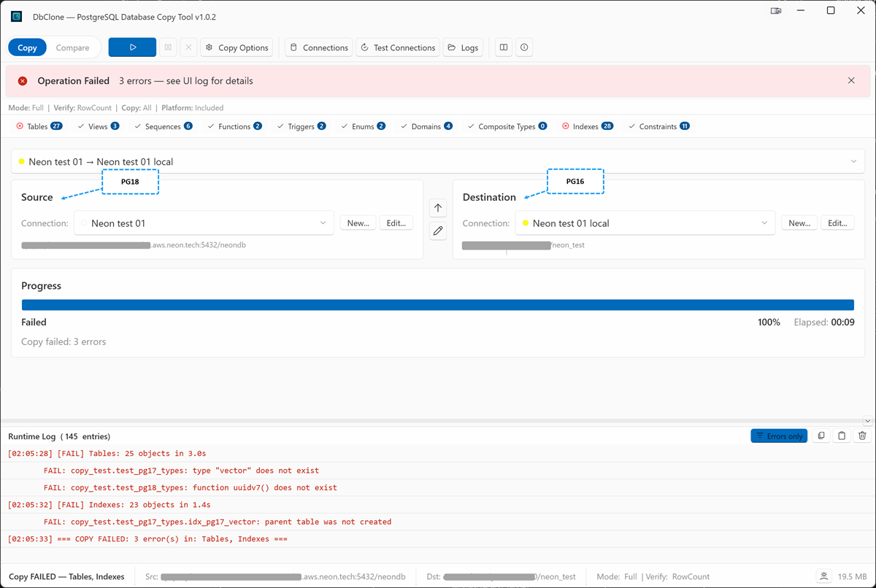This screenshot has height=588, width=876.
Task: Open the Destination connection dropdown
Action: pos(645,223)
